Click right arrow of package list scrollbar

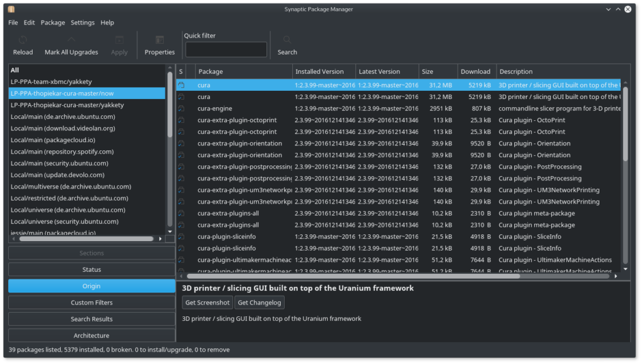[x=616, y=276]
